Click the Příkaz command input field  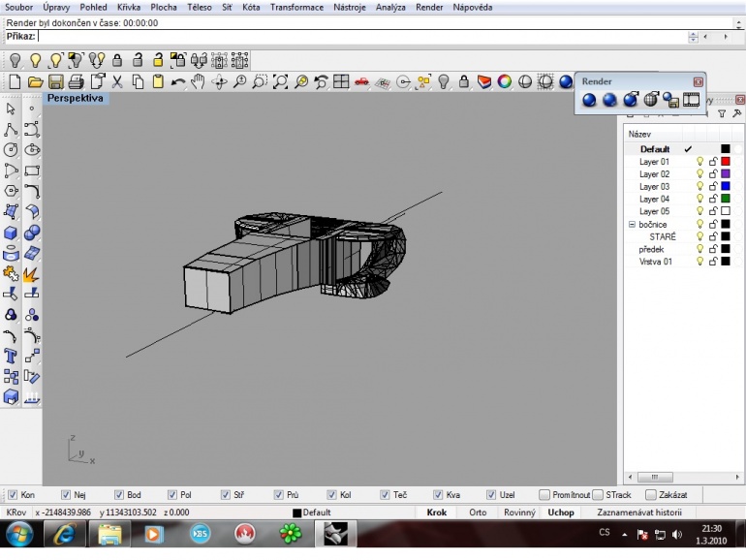pyautogui.click(x=361, y=37)
